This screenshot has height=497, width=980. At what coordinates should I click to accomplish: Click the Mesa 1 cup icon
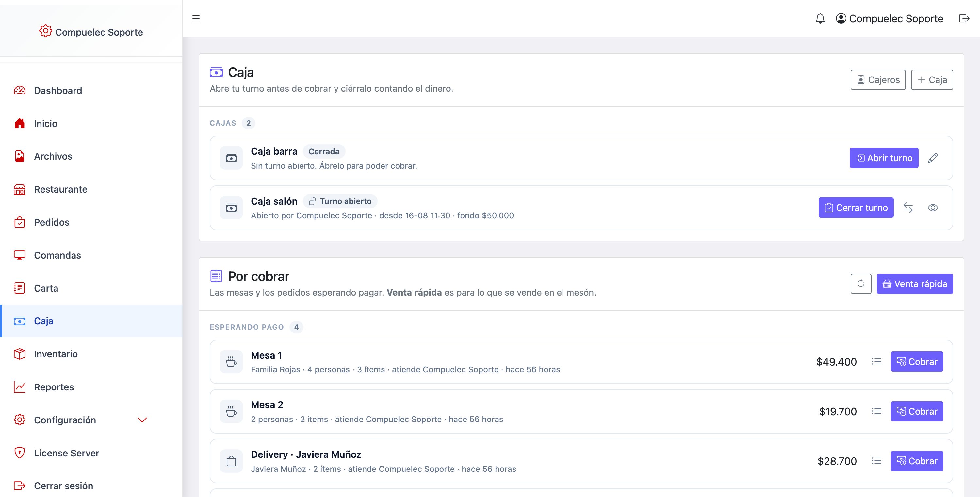(x=231, y=361)
